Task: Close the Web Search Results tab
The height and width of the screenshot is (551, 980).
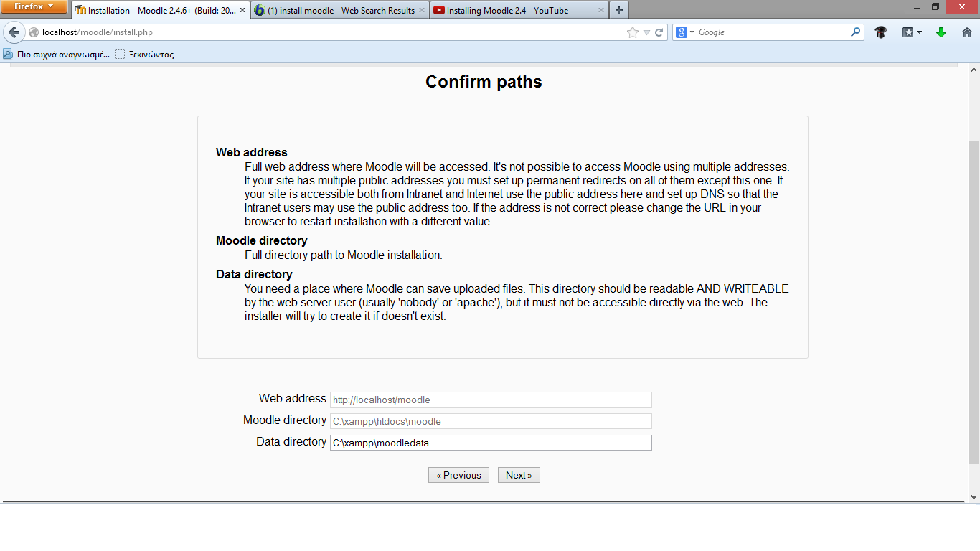Action: pos(421,10)
